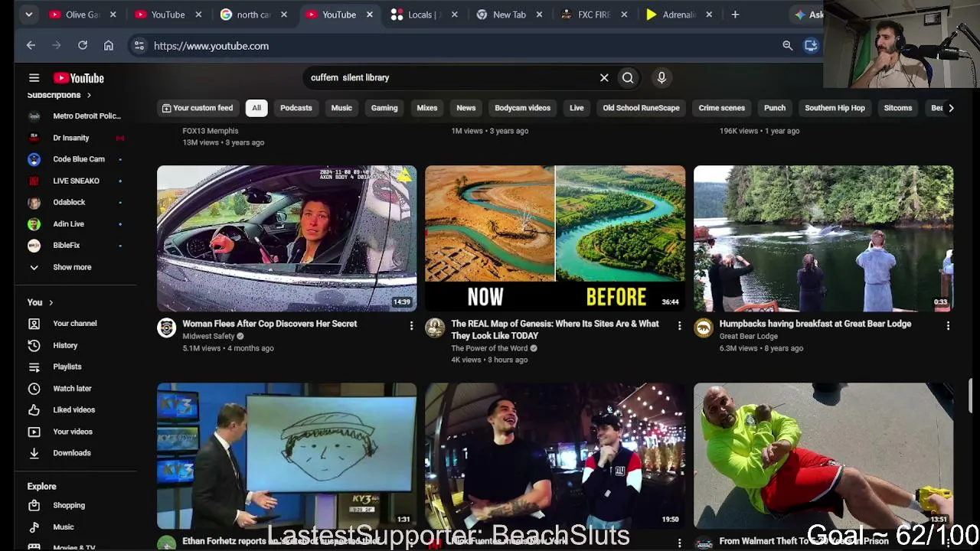
Task: Open LIVE SNEAKO channel
Action: click(x=77, y=181)
